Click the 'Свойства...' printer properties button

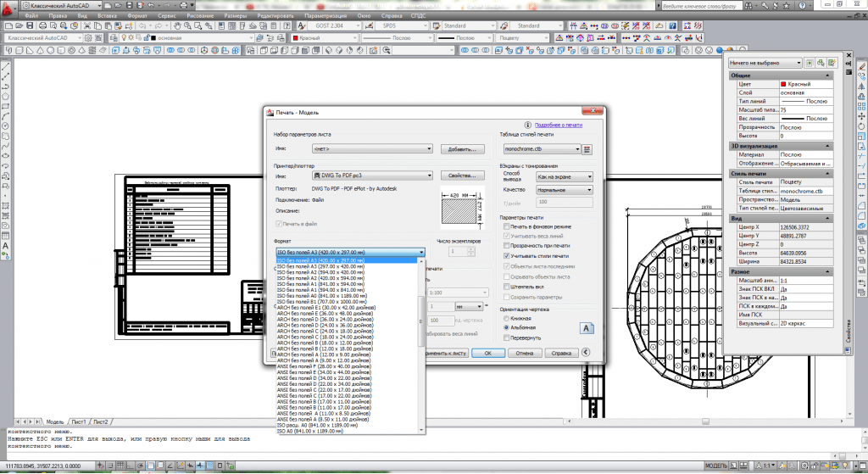tap(461, 176)
